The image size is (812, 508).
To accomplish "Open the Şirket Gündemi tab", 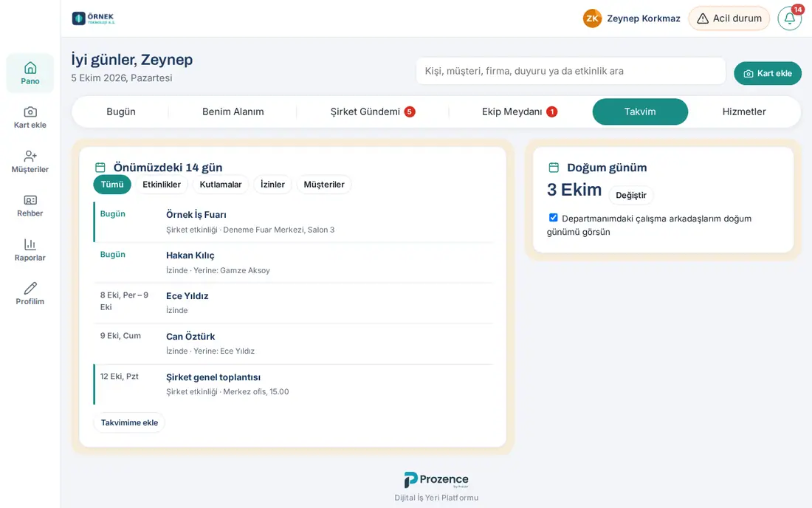I will tap(372, 111).
